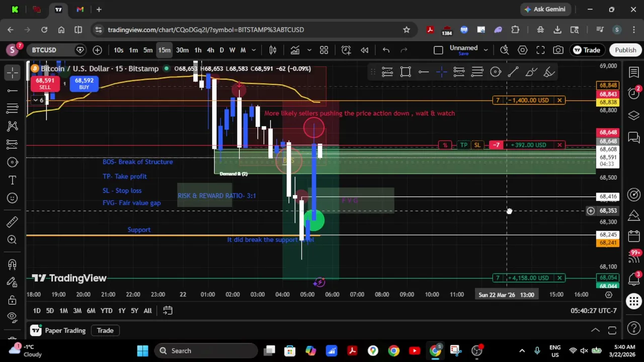Activate the Zoom In tool
This screenshot has height=362, width=644.
(13, 239)
